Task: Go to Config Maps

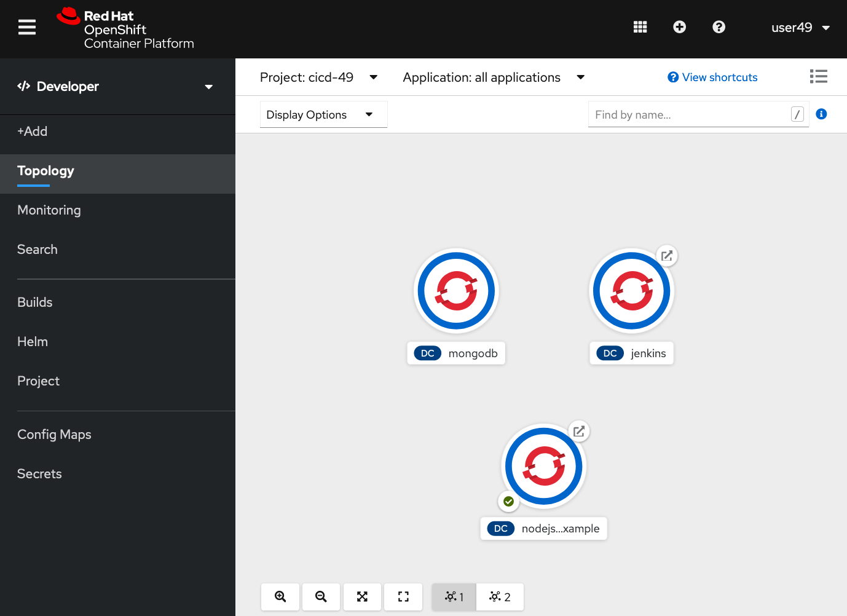Action: point(117,435)
